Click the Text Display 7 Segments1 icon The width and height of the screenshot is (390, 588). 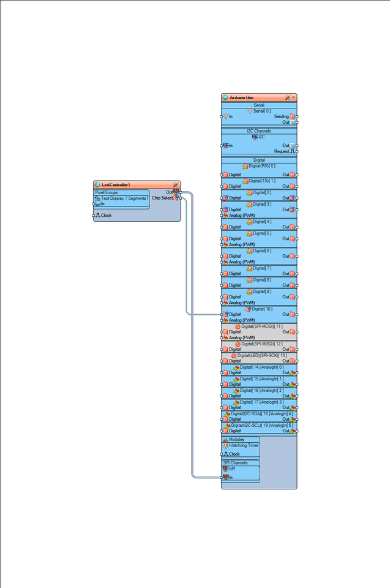pos(97,198)
